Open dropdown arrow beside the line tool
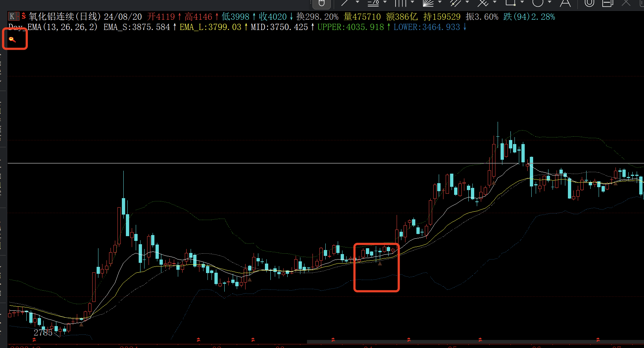This screenshot has height=348, width=644. click(x=357, y=2)
